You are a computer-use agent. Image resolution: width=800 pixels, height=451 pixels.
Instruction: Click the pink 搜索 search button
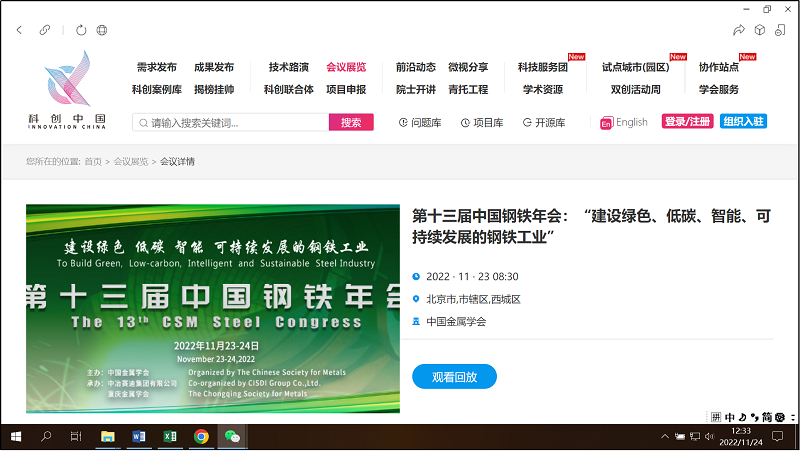351,122
